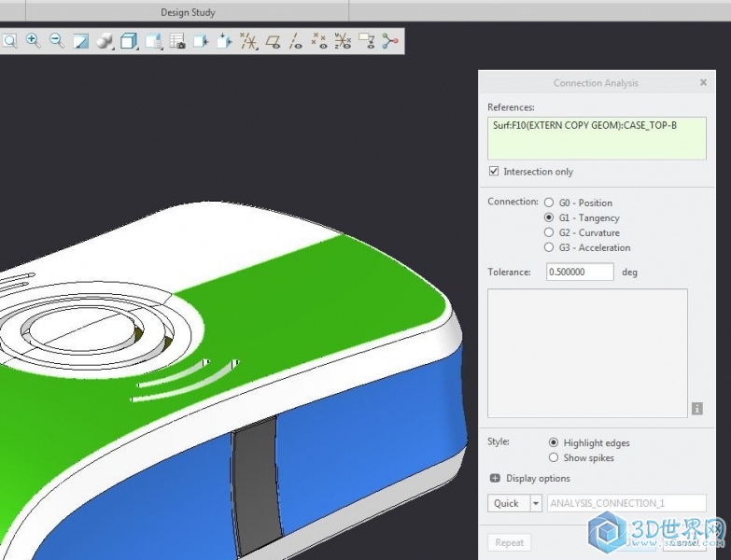Toggle datum axis display icon
The image size is (731, 560).
pyautogui.click(x=296, y=41)
